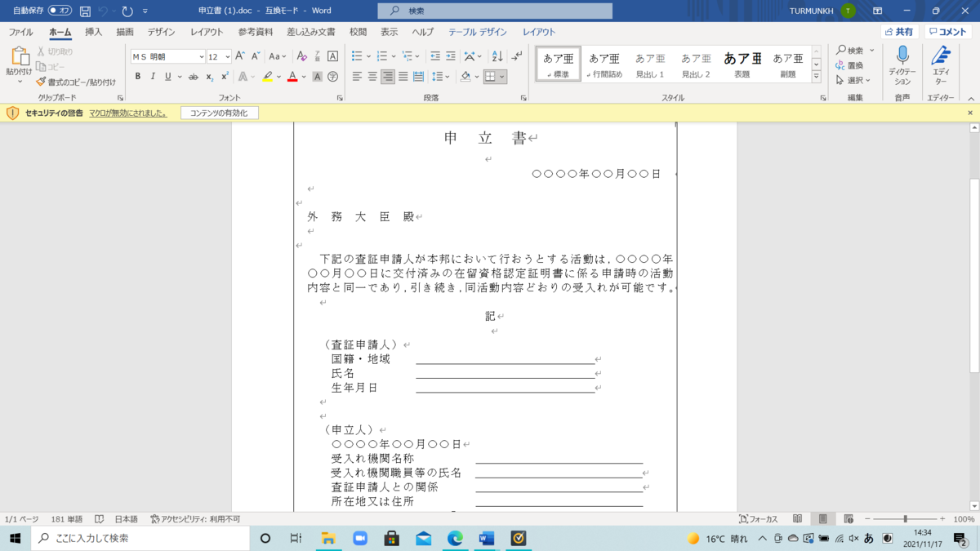Open the 校閲 (Review) tab
Viewport: 980px width, 551px height.
point(358,32)
